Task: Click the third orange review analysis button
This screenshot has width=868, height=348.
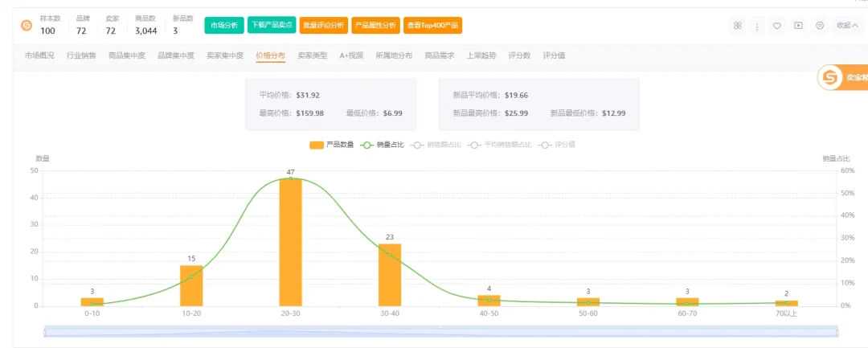Action: [323, 26]
